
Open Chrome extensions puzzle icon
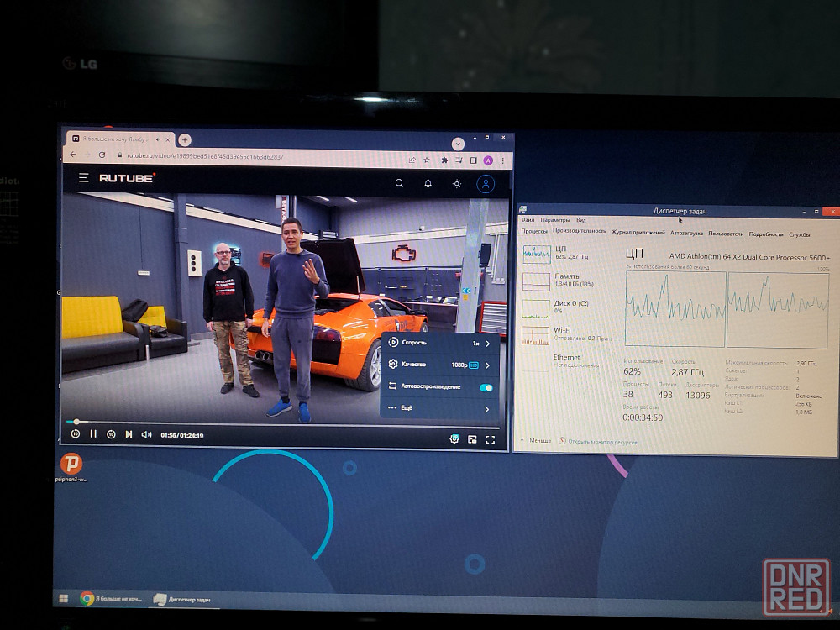pos(444,160)
